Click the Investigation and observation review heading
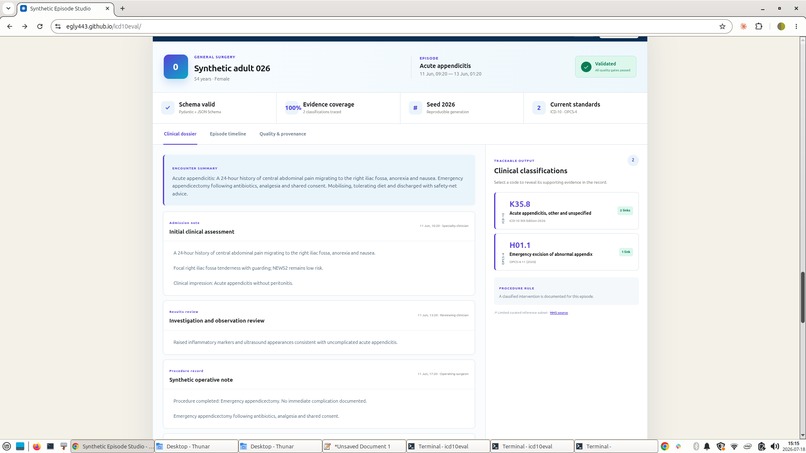This screenshot has height=453, width=806. pos(216,321)
